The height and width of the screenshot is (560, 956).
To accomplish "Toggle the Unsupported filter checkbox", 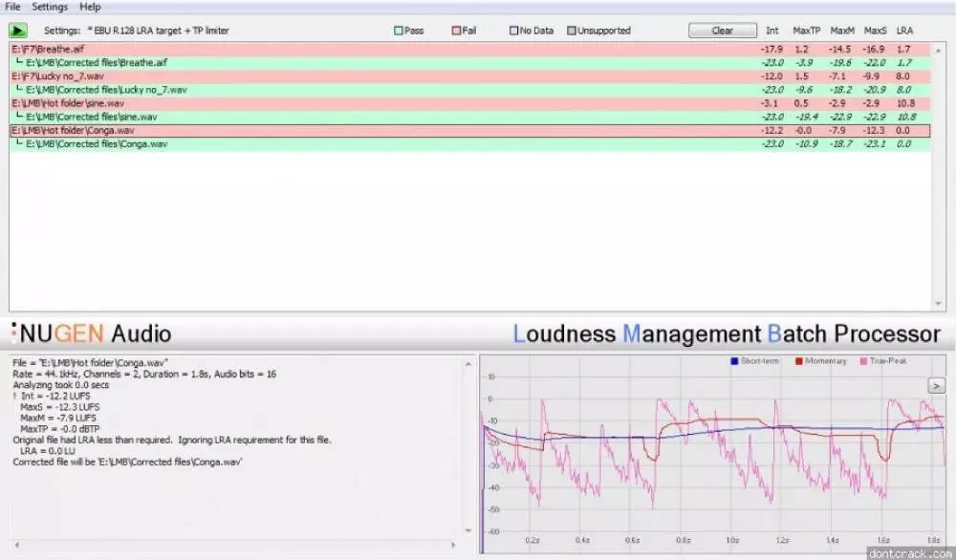I will point(572,31).
